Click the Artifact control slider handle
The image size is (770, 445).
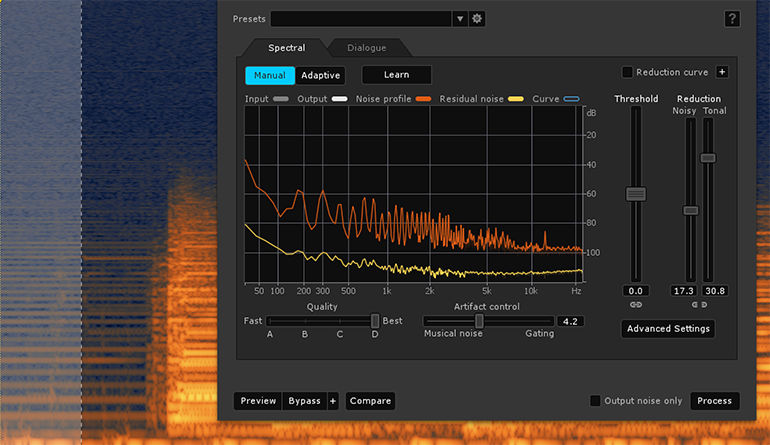tap(479, 321)
